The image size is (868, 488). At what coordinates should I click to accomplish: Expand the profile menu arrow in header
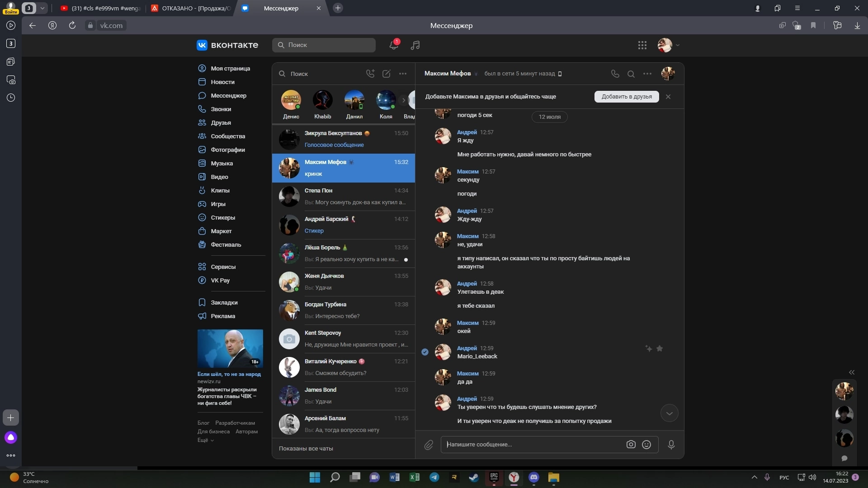678,45
